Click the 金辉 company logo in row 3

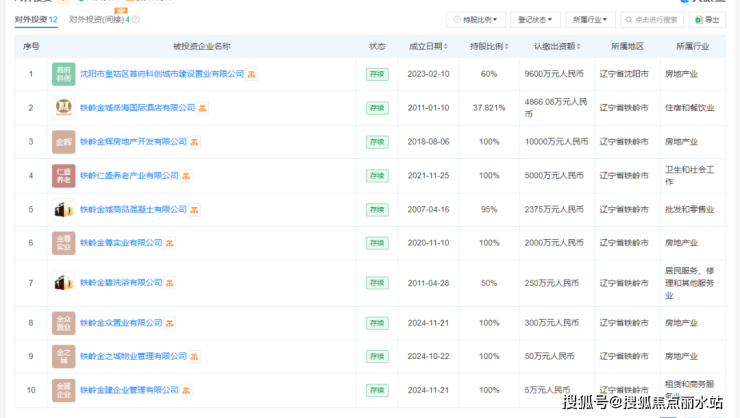click(x=63, y=142)
